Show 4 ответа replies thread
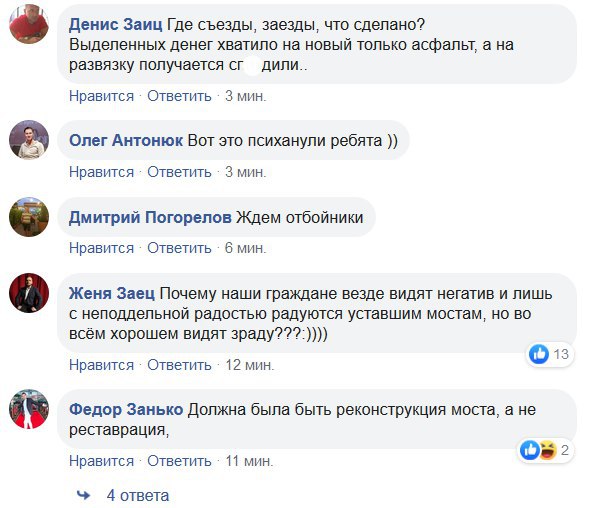This screenshot has height=508, width=614. click(138, 495)
